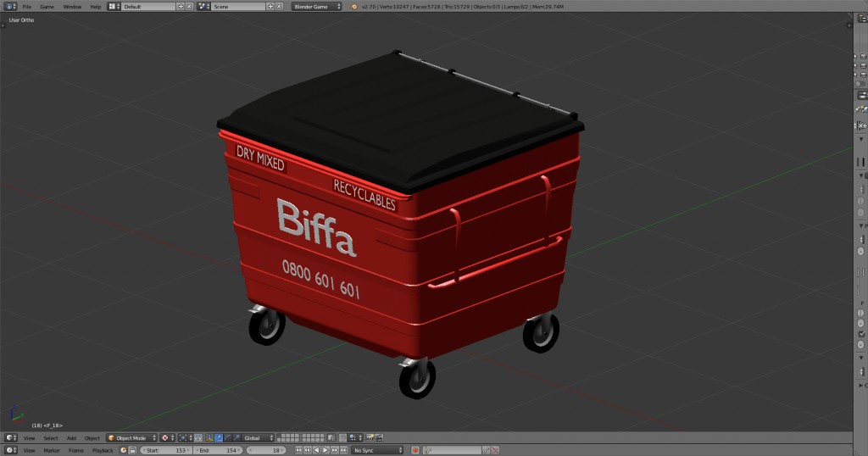Open the Game menu in top bar

pyautogui.click(x=47, y=6)
